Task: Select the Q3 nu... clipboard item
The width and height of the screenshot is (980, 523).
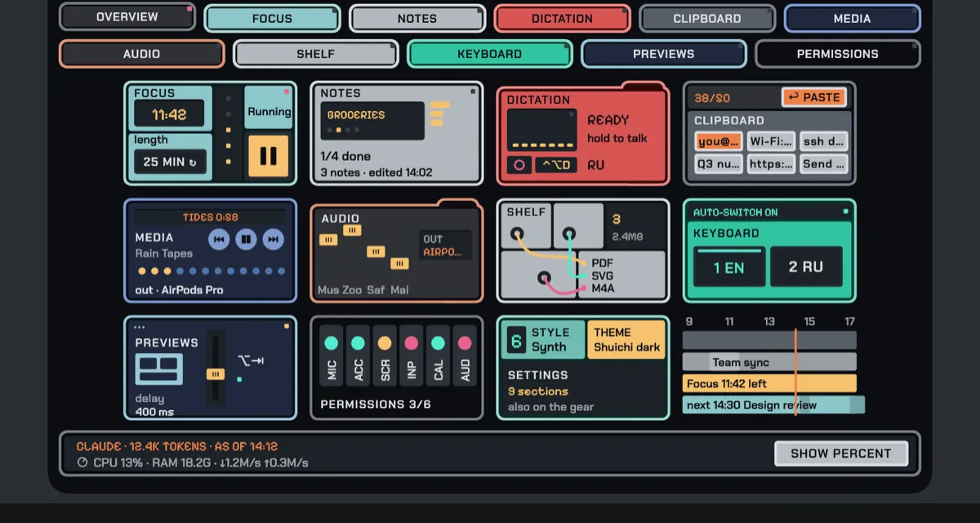Action: click(x=719, y=163)
